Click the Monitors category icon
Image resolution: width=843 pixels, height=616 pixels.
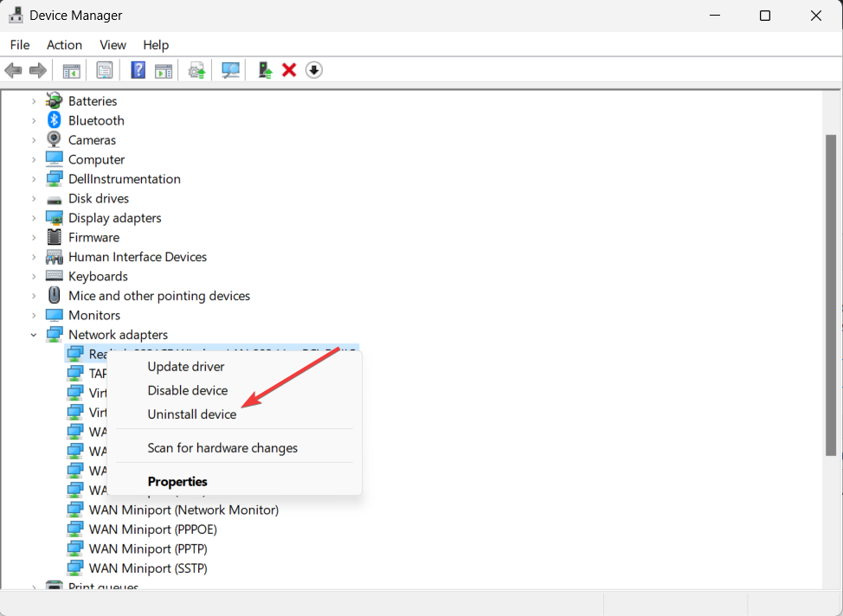54,314
